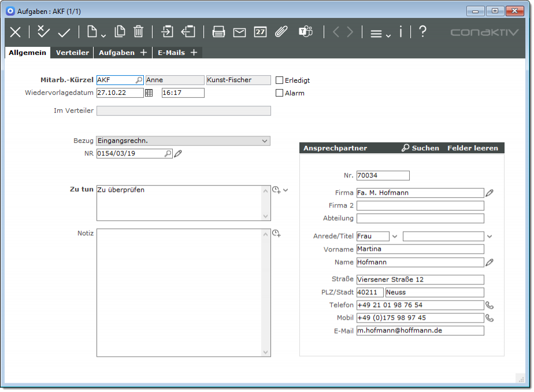This screenshot has height=392, width=534.
Task: Open the new document dropdown in toolbar
Action: pyautogui.click(x=95, y=32)
